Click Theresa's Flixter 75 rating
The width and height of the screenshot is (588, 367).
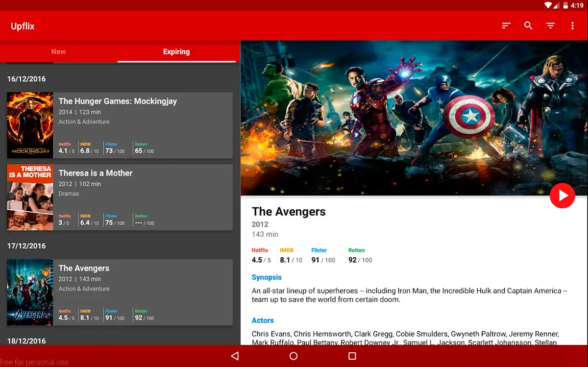pos(115,220)
